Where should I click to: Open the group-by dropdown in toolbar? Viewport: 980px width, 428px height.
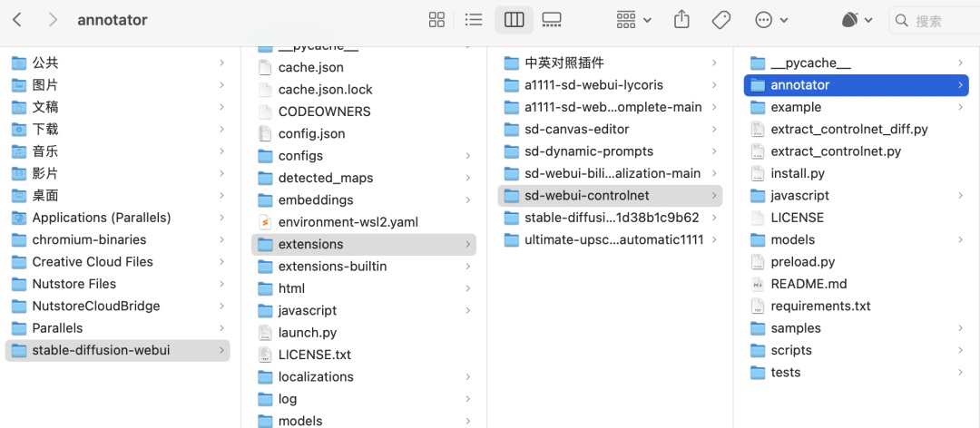click(x=633, y=20)
